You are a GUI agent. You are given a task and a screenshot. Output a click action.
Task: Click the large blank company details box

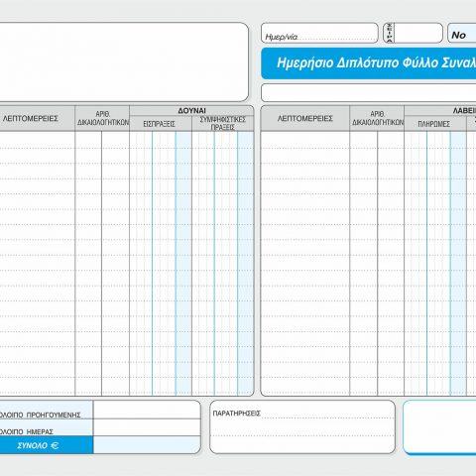(x=124, y=61)
